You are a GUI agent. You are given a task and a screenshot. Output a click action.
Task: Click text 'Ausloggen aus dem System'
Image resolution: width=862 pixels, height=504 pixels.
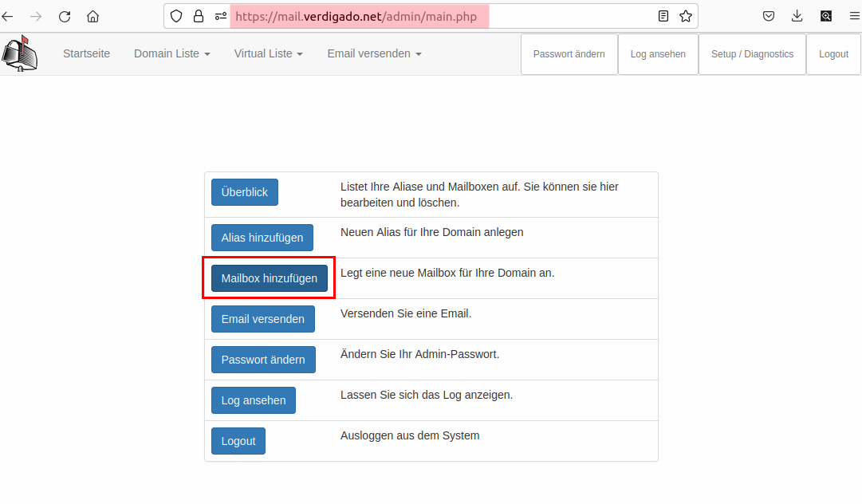click(410, 436)
